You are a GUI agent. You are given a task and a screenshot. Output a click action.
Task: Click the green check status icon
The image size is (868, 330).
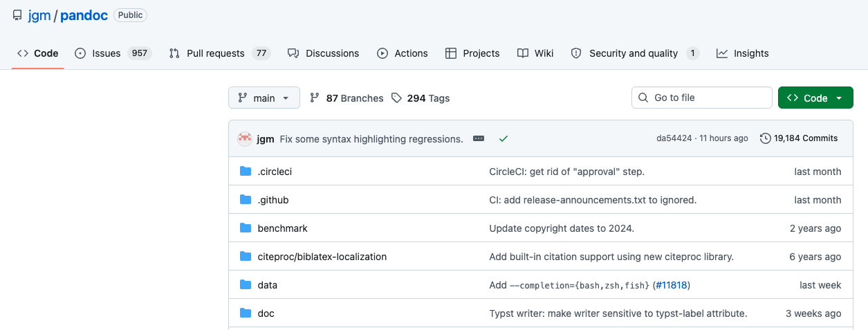tap(504, 138)
